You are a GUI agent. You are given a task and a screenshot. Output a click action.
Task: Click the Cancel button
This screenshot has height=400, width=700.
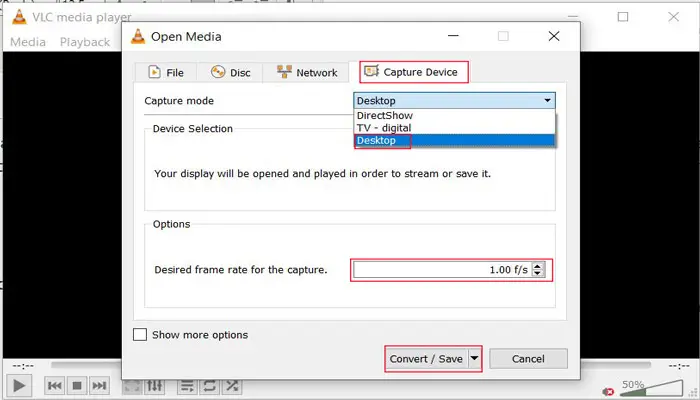(x=528, y=358)
